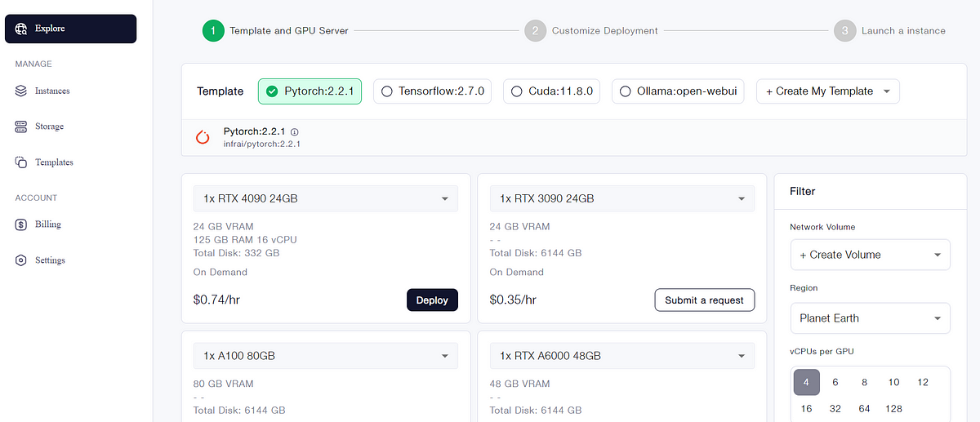Pick the Ollama:open-webui template

click(678, 91)
